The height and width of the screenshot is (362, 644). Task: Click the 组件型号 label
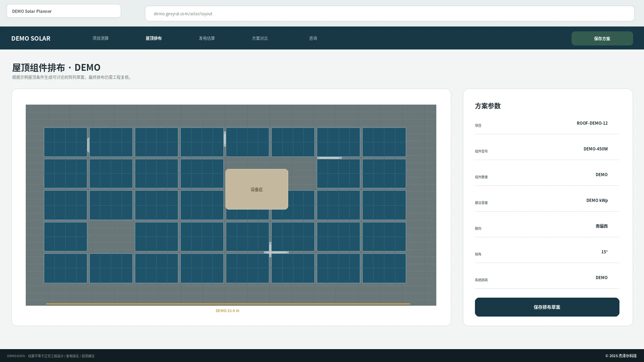(481, 151)
